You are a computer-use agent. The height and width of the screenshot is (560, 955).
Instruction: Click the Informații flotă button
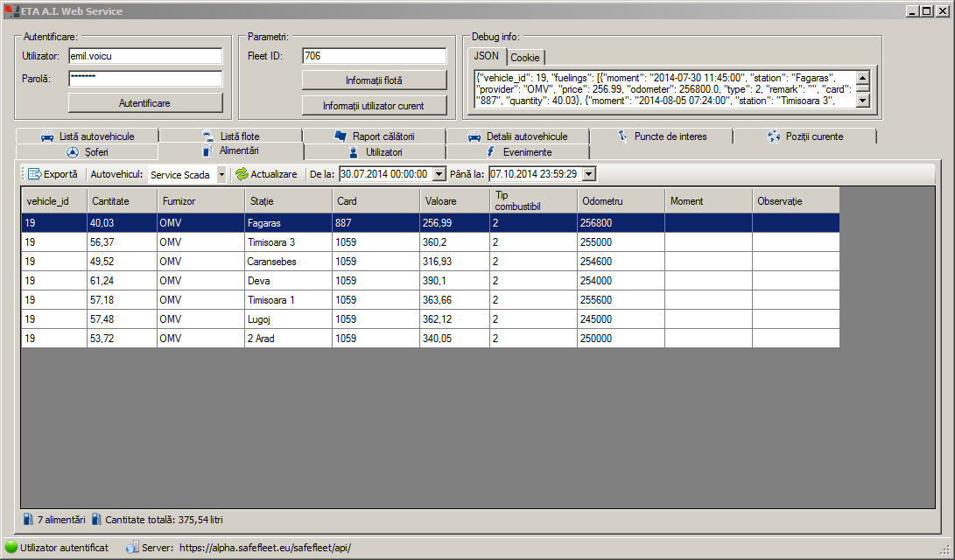[374, 80]
